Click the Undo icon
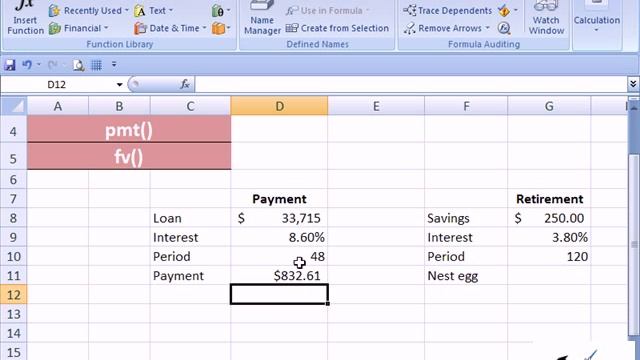Image resolution: width=640 pixels, height=360 pixels. [x=27, y=64]
